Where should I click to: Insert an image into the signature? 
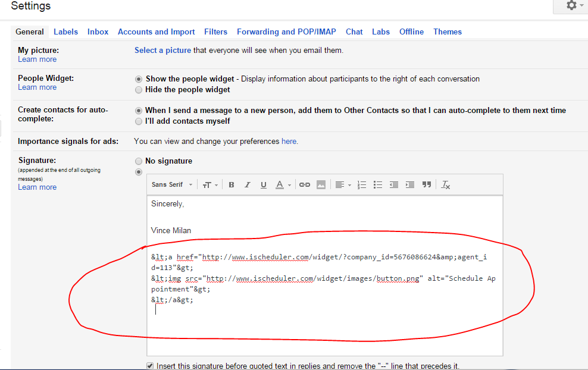(321, 185)
